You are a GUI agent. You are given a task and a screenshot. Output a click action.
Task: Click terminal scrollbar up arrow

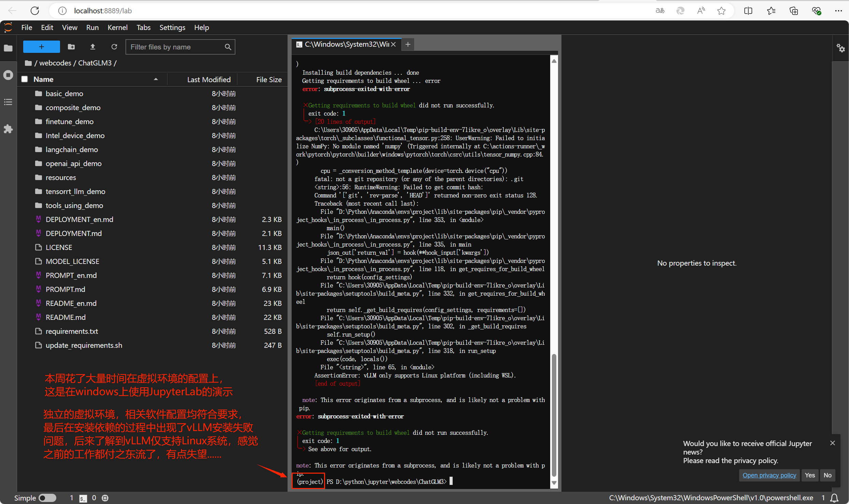coord(554,61)
